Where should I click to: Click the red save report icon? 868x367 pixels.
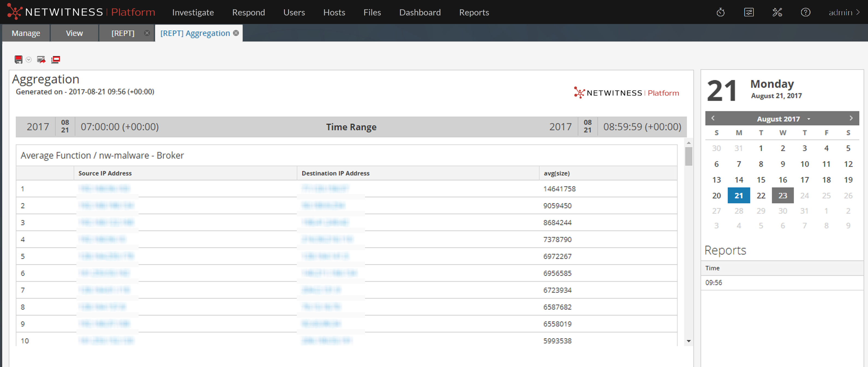point(18,60)
